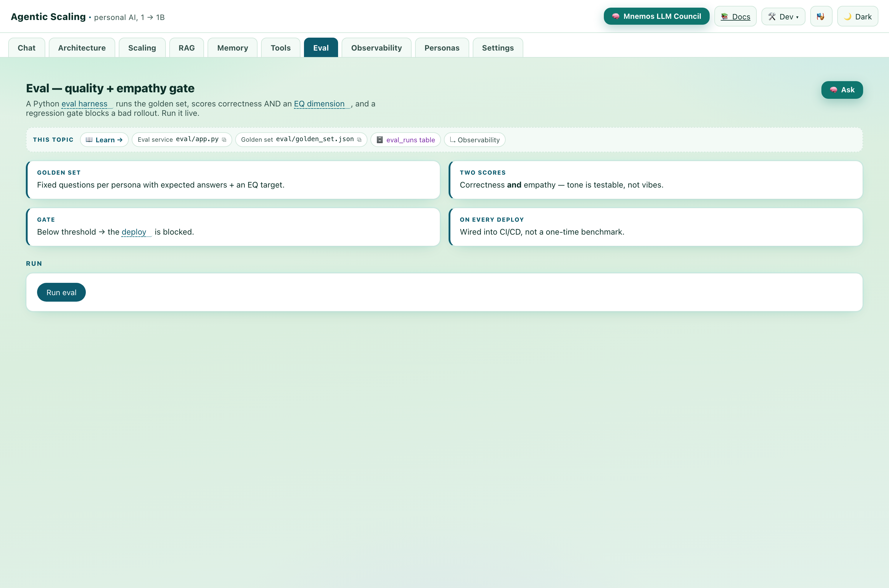The width and height of the screenshot is (889, 588).
Task: Open the Mnemos LLM Council button
Action: tap(656, 16)
